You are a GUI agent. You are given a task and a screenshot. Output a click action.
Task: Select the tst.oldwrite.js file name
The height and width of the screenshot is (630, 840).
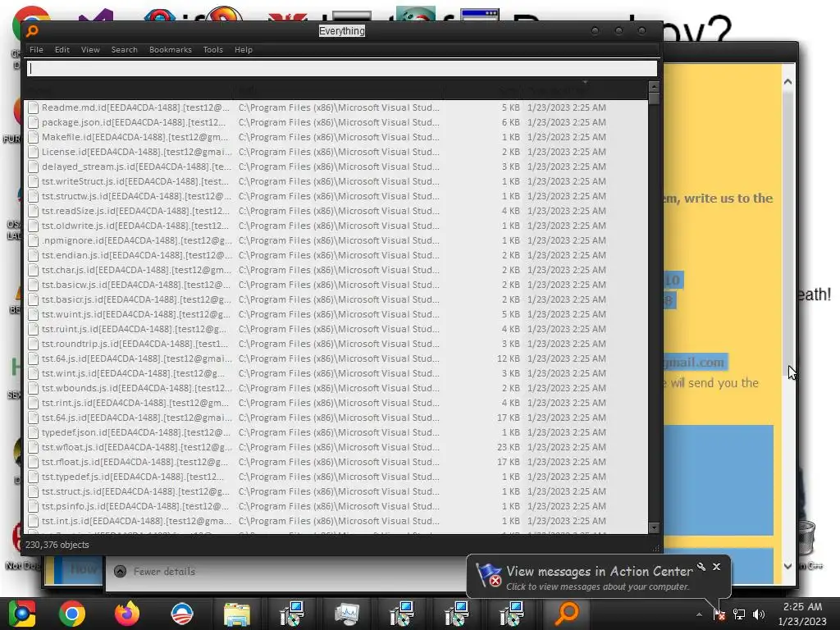(135, 226)
